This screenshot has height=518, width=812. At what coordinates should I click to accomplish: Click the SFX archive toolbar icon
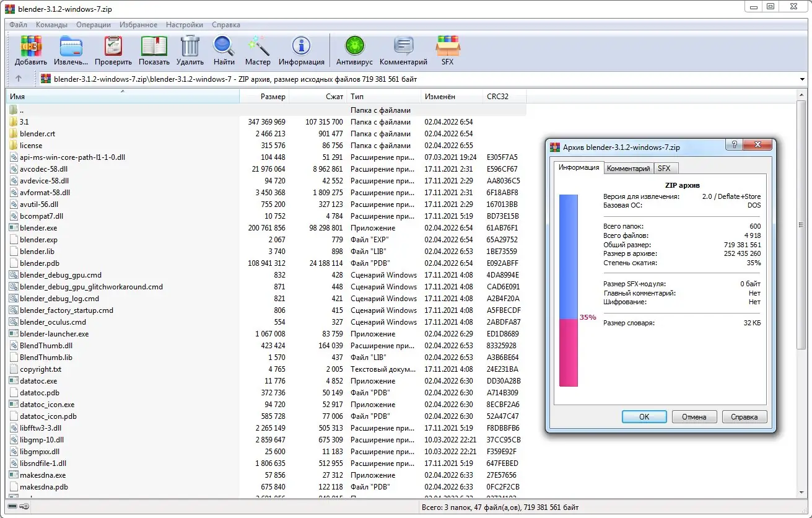pos(447,51)
